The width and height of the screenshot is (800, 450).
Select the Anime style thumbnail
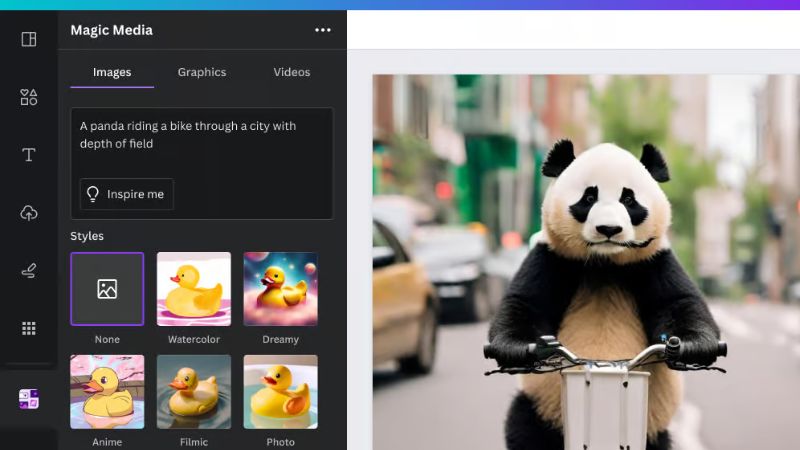107,392
